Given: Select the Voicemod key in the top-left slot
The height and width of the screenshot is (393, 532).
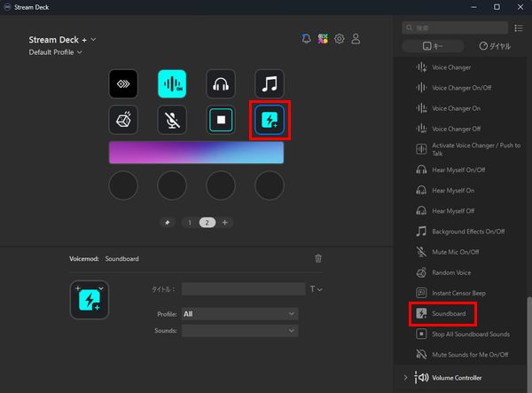Looking at the screenshot, I should 123,83.
